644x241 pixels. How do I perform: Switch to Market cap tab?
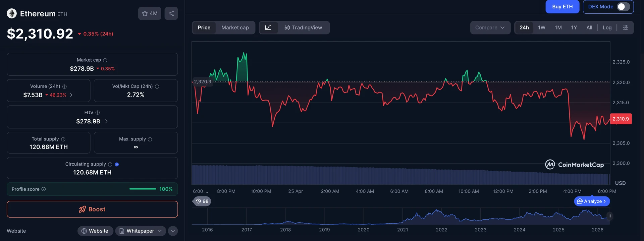point(235,27)
